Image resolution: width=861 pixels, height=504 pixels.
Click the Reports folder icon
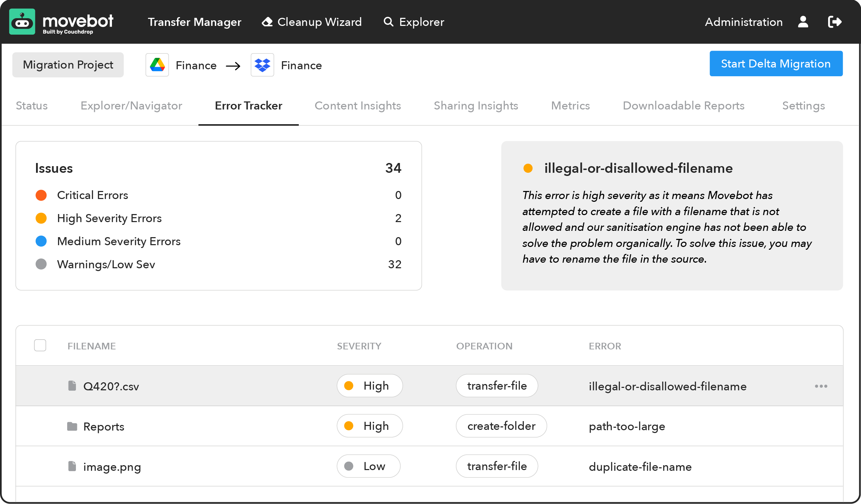point(72,426)
